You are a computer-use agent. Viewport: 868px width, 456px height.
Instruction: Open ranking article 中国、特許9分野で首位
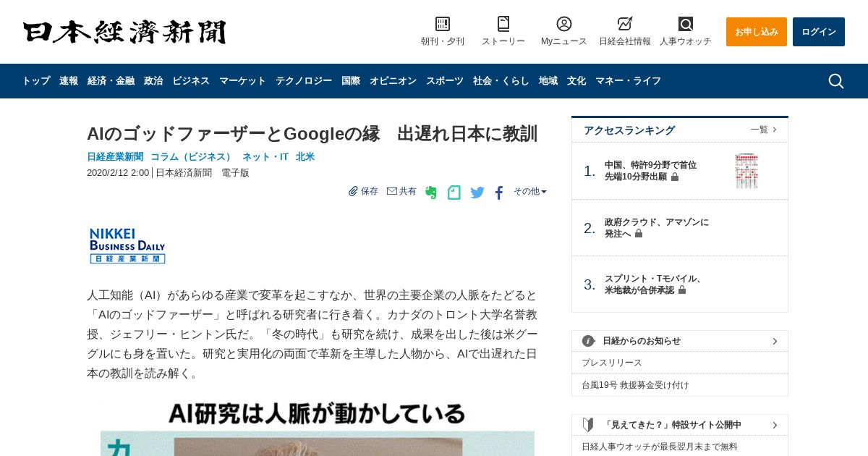tap(651, 171)
